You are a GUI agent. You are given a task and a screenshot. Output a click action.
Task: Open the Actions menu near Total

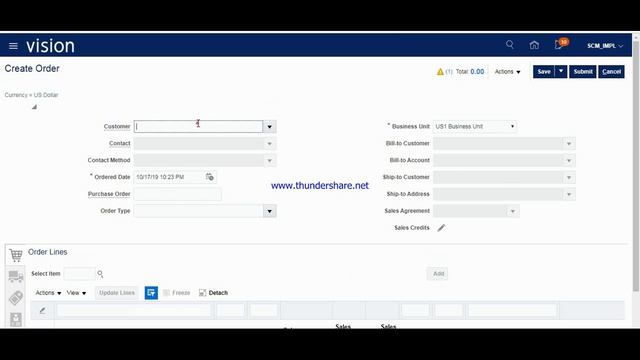507,71
